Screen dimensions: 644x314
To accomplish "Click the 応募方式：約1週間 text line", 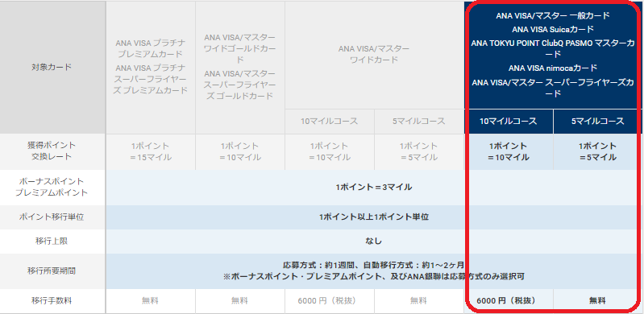I will 374,266.
